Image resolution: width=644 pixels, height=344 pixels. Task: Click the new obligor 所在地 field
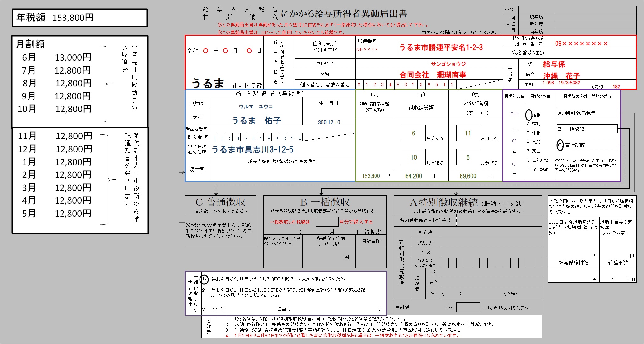click(x=491, y=232)
